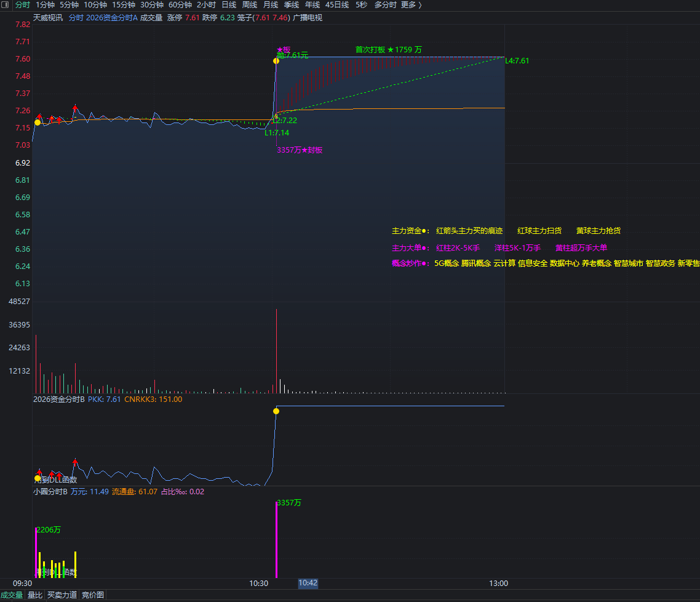Show the 竞价图 auction chart tab
The image size is (700, 602).
pyautogui.click(x=93, y=595)
